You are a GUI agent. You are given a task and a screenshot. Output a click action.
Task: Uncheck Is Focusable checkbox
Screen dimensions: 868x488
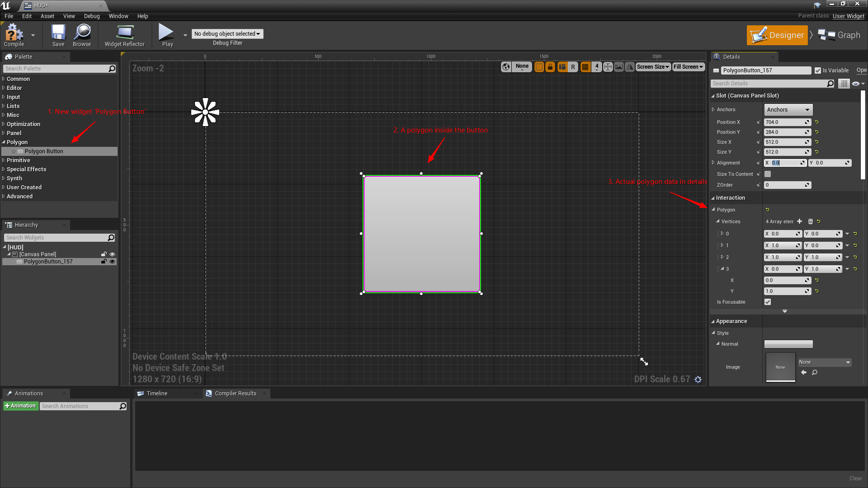pyautogui.click(x=768, y=302)
